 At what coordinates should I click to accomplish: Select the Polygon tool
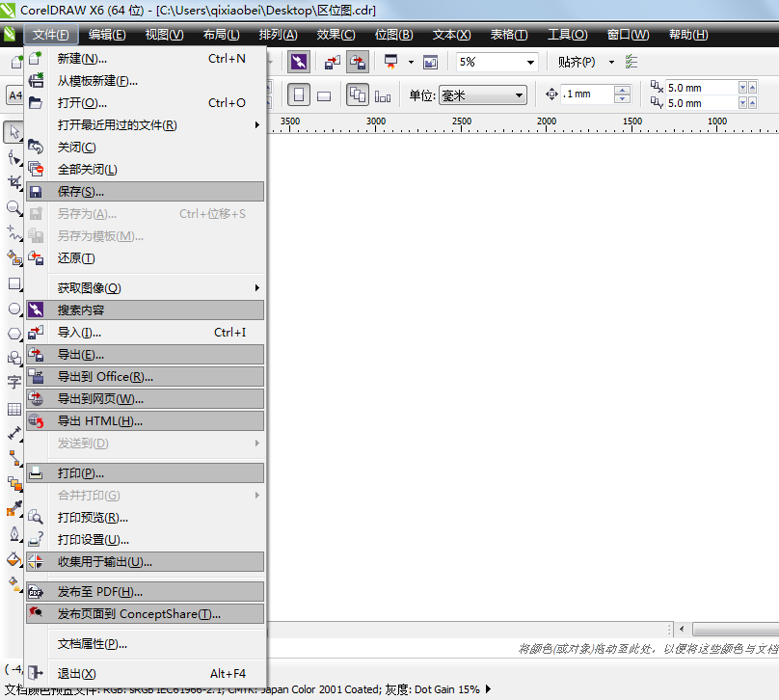coord(14,334)
